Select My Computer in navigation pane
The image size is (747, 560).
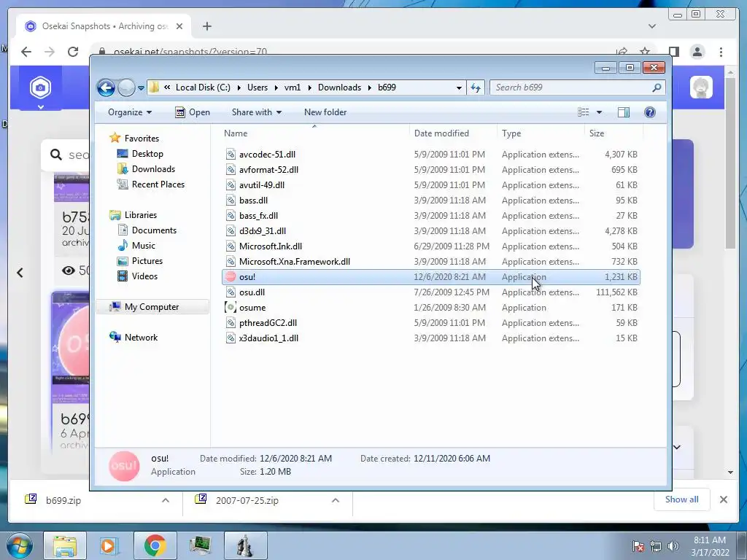point(152,307)
